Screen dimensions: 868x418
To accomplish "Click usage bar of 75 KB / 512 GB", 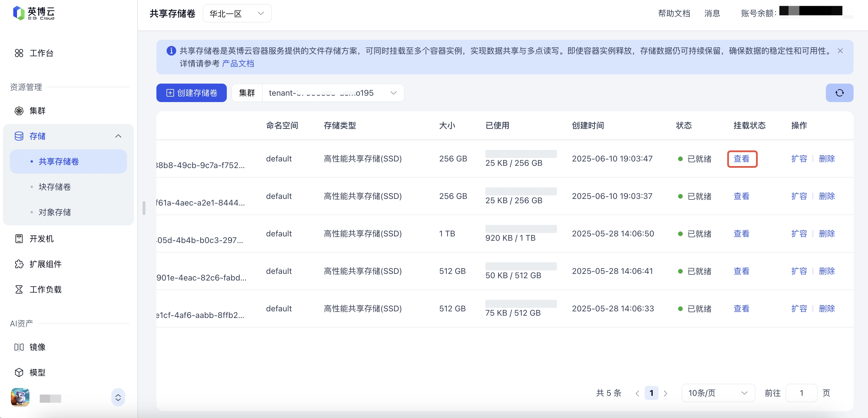I will click(x=521, y=304).
